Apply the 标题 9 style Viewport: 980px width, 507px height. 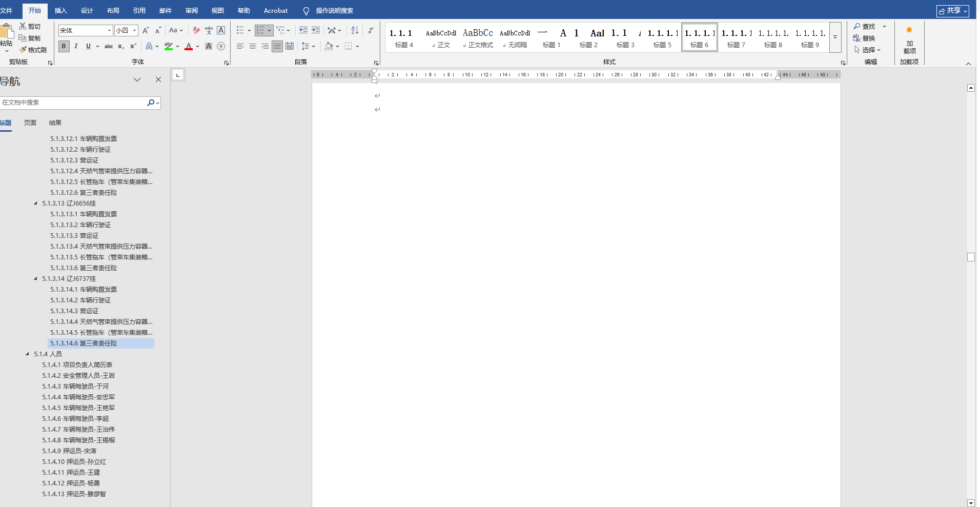point(810,37)
